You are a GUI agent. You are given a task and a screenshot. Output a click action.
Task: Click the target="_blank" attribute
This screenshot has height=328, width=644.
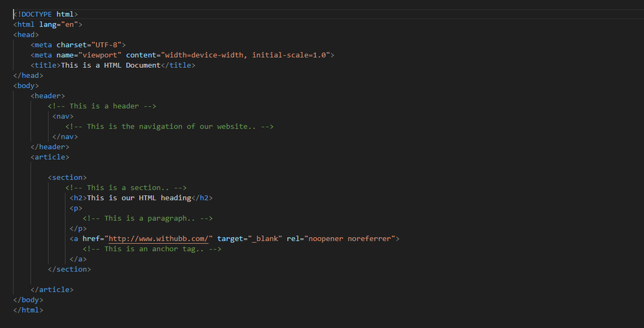click(250, 239)
